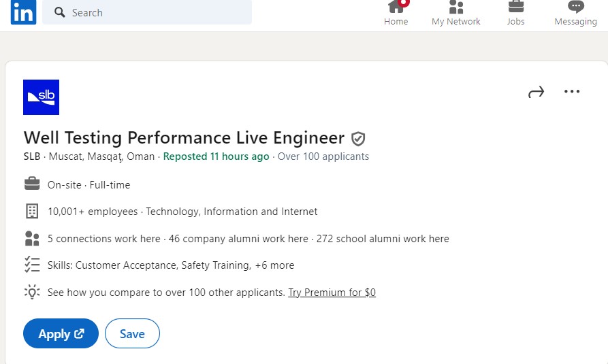Open the Jobs briefcase icon
The width and height of the screenshot is (608, 364).
[x=515, y=7]
